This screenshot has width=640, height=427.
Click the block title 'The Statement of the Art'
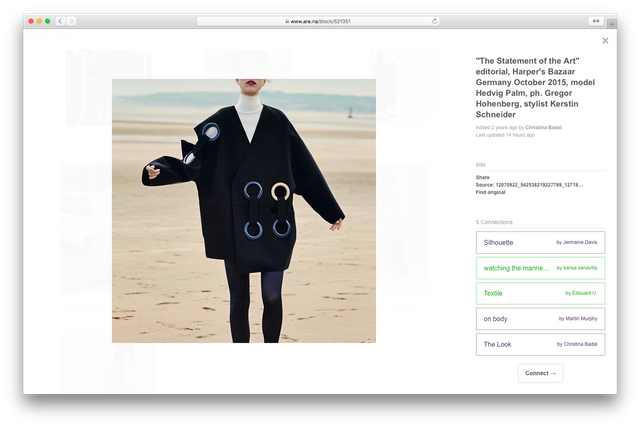tap(535, 87)
